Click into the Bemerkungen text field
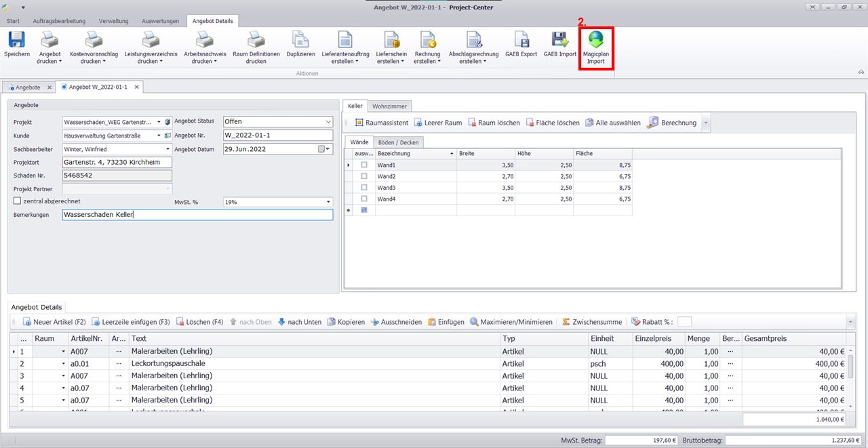This screenshot has height=448, width=868. pyautogui.click(x=197, y=215)
